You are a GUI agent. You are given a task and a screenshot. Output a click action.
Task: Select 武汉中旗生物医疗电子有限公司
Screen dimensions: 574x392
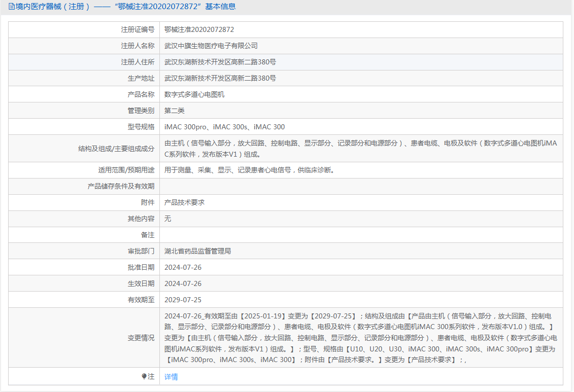click(211, 46)
